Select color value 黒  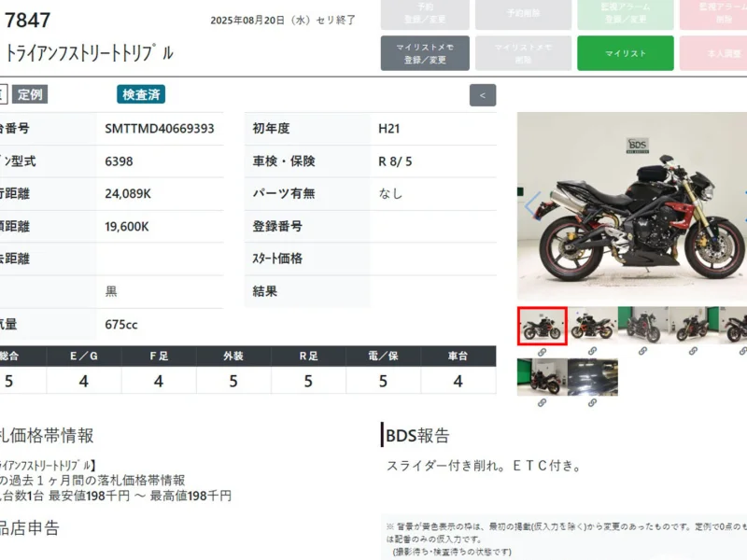click(111, 291)
